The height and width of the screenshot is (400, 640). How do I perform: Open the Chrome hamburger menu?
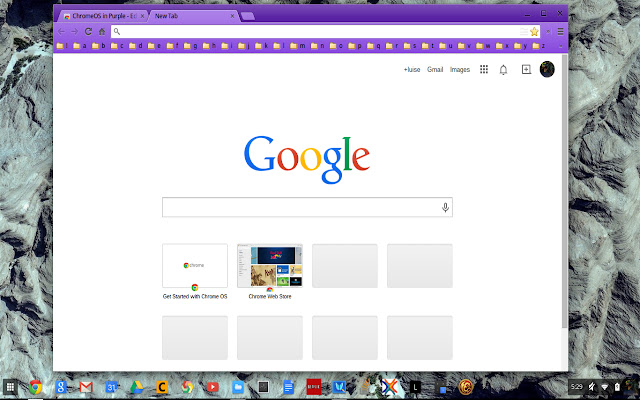[560, 31]
